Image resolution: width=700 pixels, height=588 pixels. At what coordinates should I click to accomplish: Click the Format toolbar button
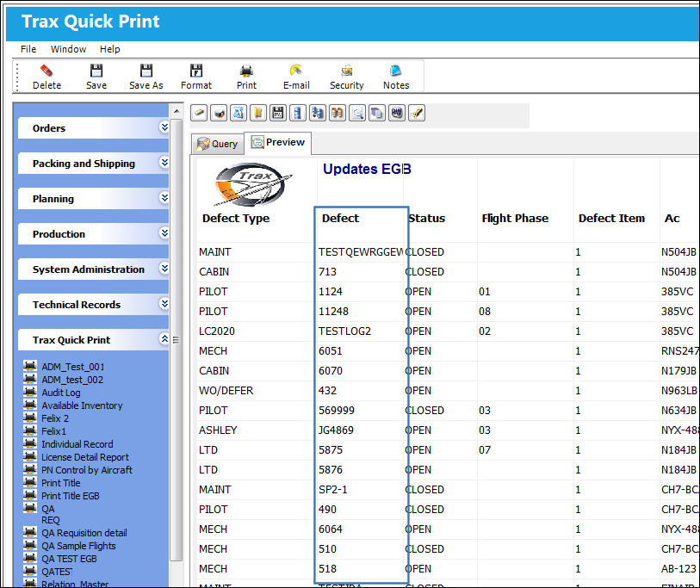(x=196, y=77)
